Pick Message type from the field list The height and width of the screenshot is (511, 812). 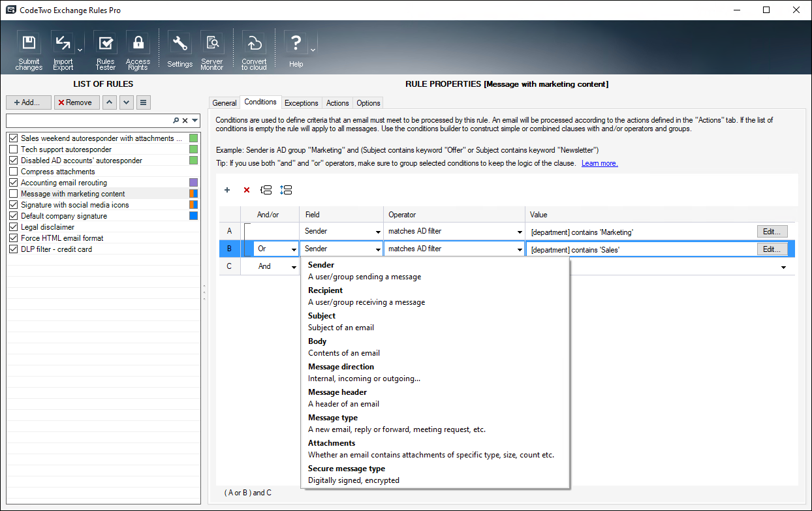[436, 424]
